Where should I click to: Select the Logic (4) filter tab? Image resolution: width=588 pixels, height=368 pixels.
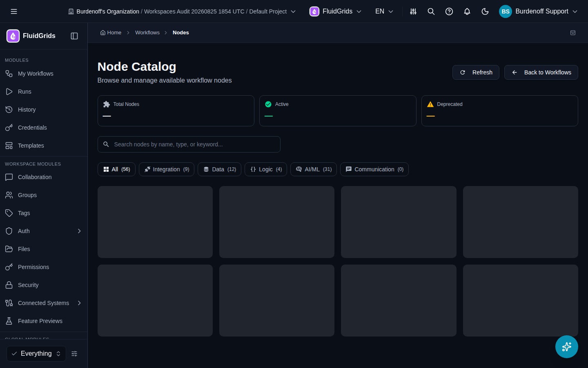[x=266, y=169]
